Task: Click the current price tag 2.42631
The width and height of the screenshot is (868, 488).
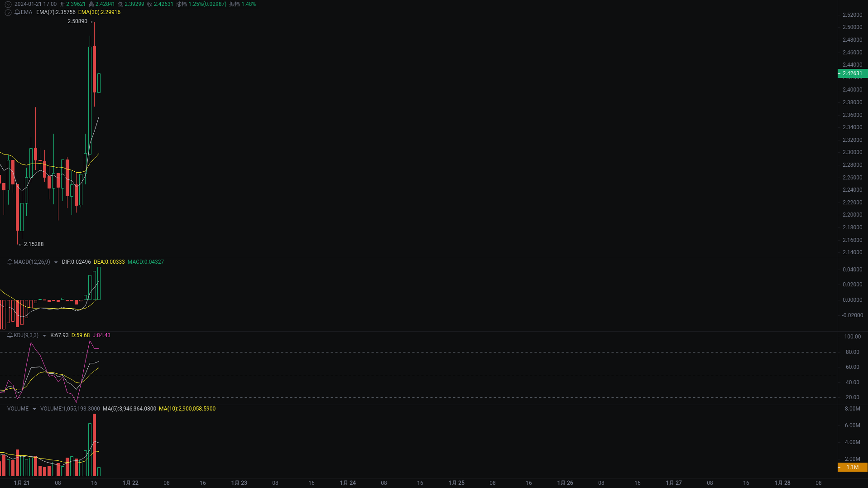Action: (x=852, y=73)
